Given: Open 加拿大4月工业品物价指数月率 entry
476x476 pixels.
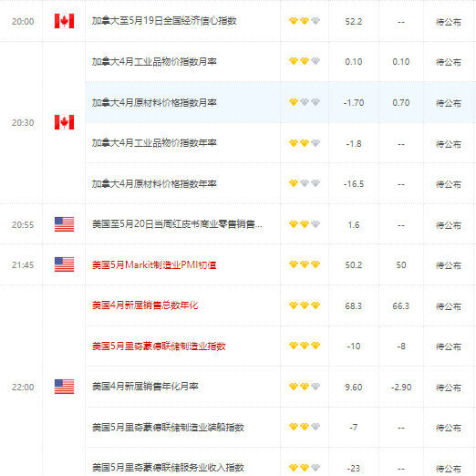Looking at the screenshot, I should 154,61.
